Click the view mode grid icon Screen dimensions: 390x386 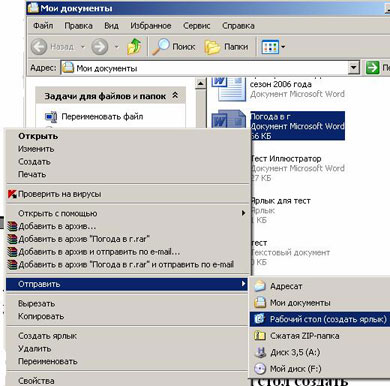[x=270, y=47]
